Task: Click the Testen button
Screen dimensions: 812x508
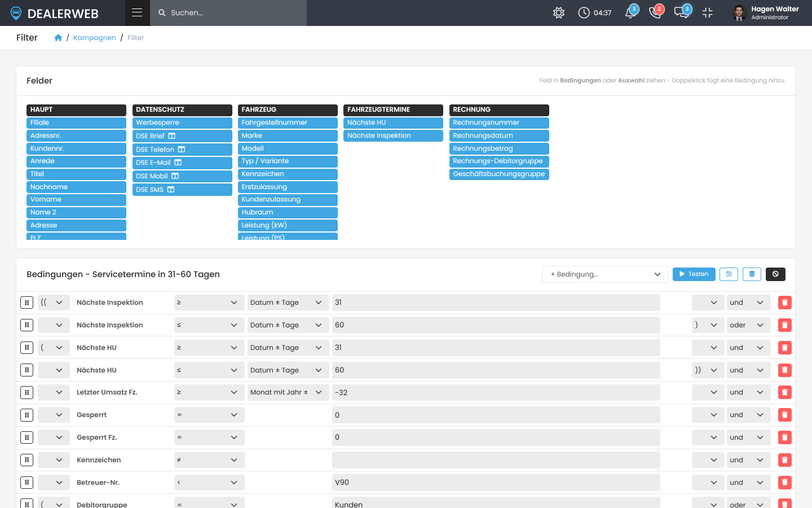Action: point(694,274)
